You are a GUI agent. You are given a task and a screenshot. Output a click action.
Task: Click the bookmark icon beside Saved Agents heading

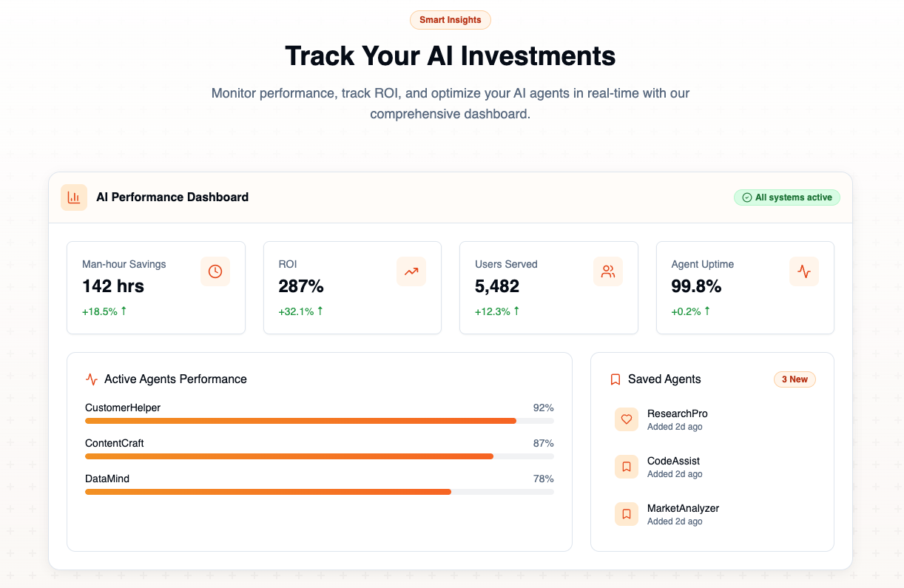point(615,379)
